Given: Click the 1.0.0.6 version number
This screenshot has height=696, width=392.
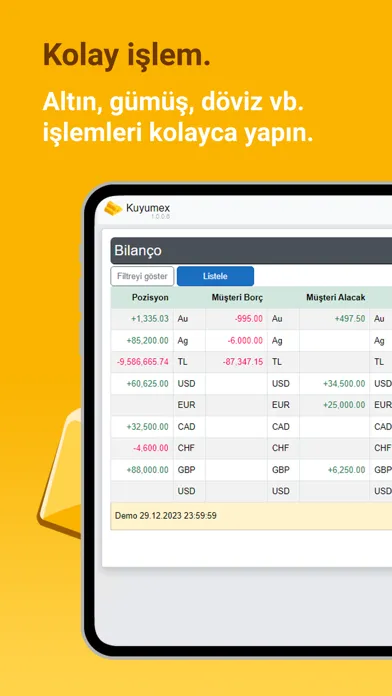Looking at the screenshot, I should [x=161, y=217].
